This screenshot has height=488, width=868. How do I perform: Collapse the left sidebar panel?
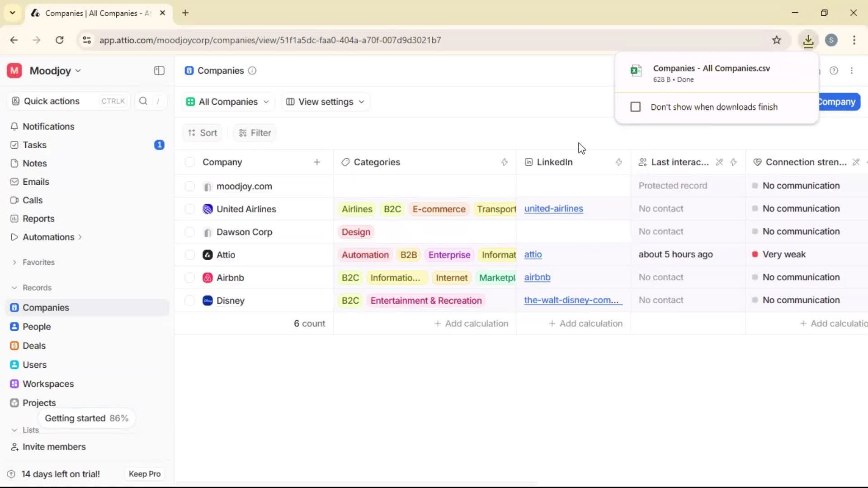pos(159,70)
